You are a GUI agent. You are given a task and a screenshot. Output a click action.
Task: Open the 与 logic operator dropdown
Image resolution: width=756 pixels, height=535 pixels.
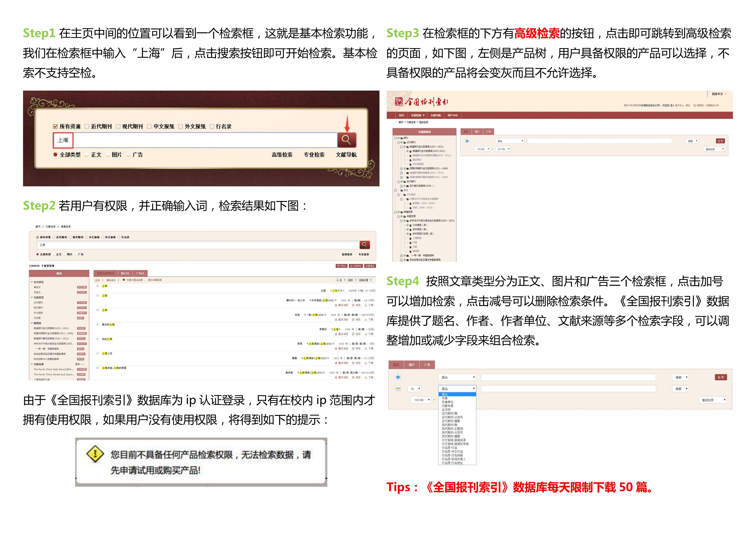point(415,389)
